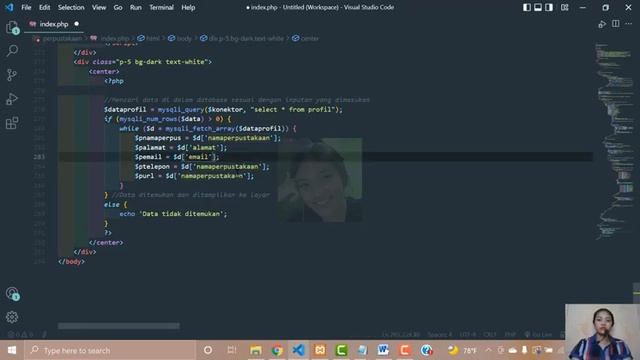Viewport: 640px width, 360px height.
Task: Click the $dataprofil variable on query line
Action: [x=125, y=109]
